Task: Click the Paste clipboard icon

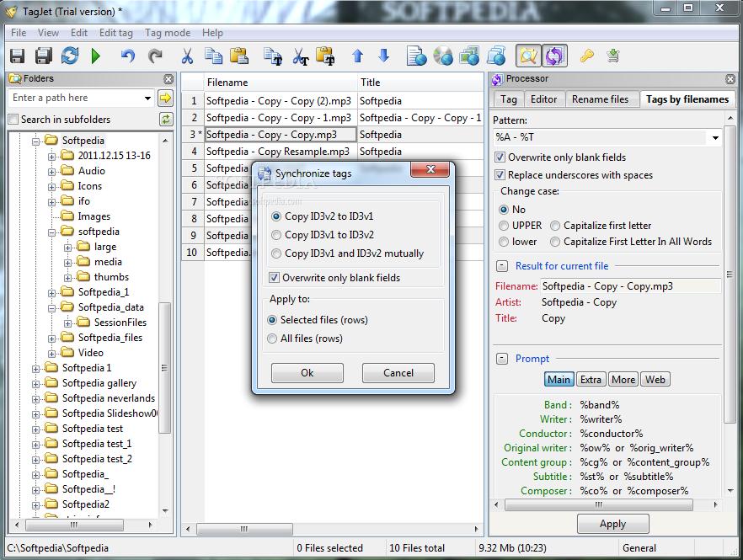Action: coord(239,56)
